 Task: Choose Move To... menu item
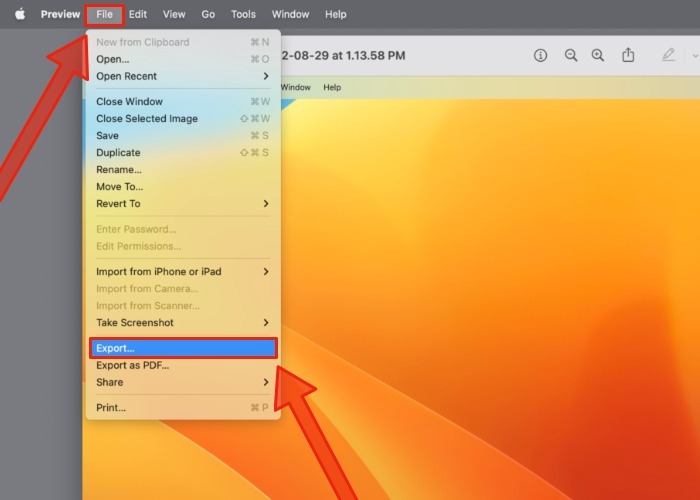(183, 187)
